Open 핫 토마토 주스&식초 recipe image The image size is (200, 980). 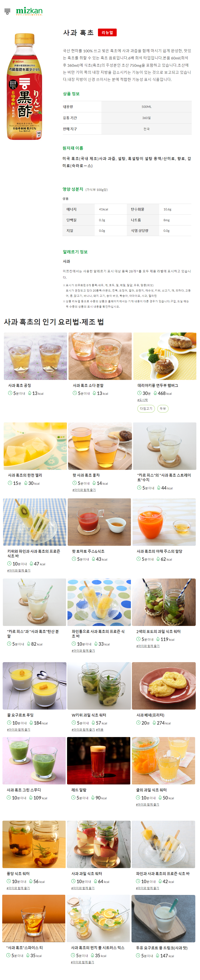(99, 522)
